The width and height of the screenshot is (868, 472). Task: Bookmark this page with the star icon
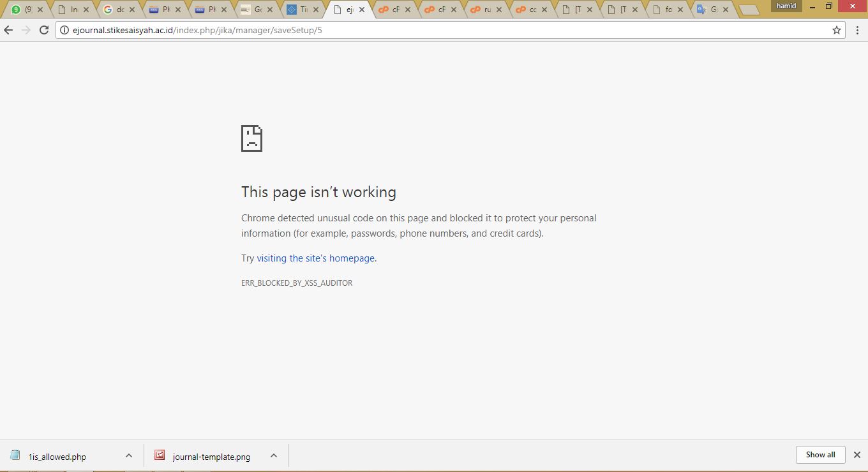click(836, 30)
